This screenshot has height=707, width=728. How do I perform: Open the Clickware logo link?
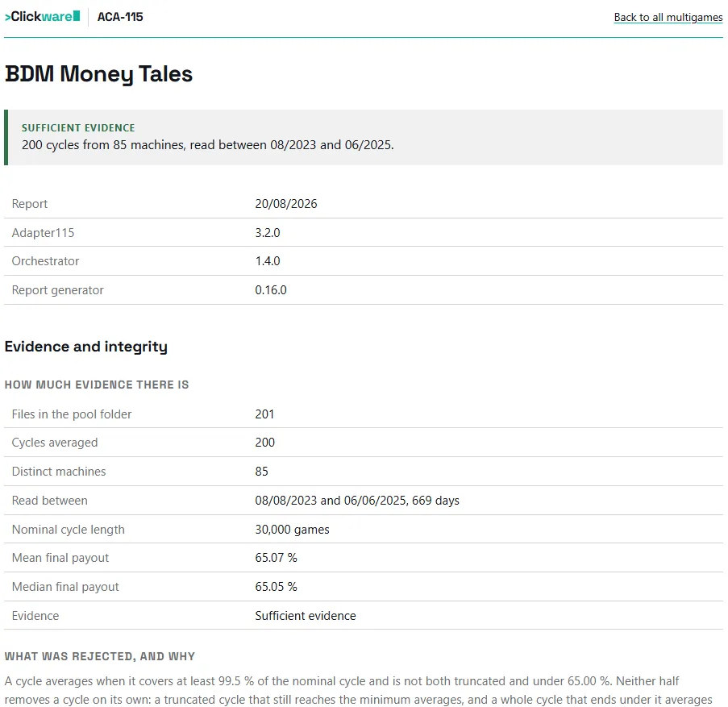tap(42, 17)
